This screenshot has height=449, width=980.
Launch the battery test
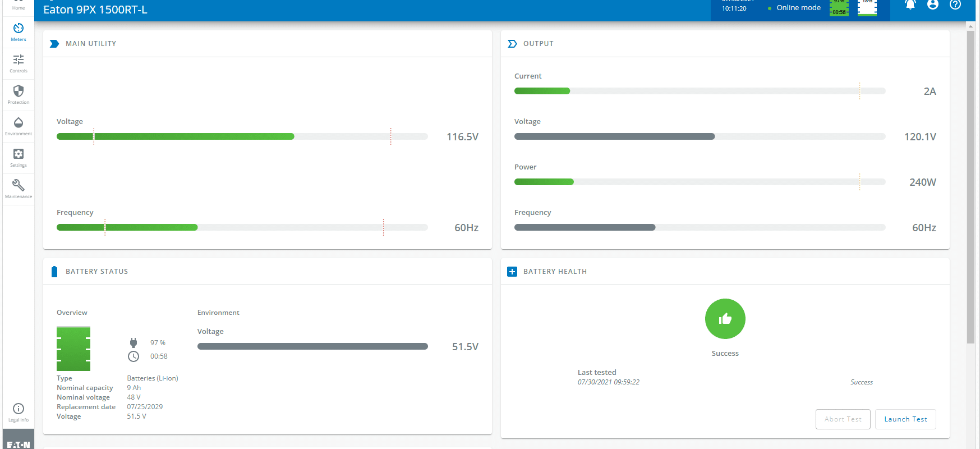point(905,419)
